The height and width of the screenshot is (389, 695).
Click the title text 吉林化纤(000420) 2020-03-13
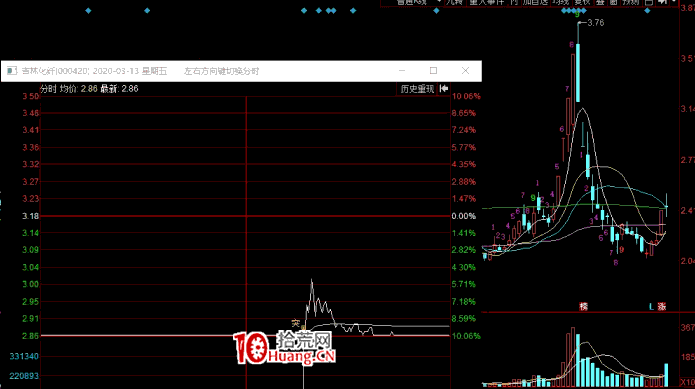pos(80,71)
